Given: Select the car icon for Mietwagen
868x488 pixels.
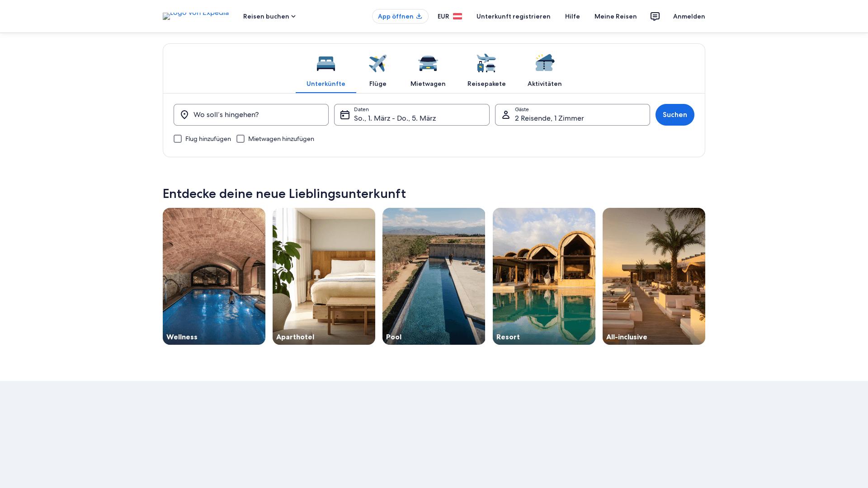Looking at the screenshot, I should (428, 63).
